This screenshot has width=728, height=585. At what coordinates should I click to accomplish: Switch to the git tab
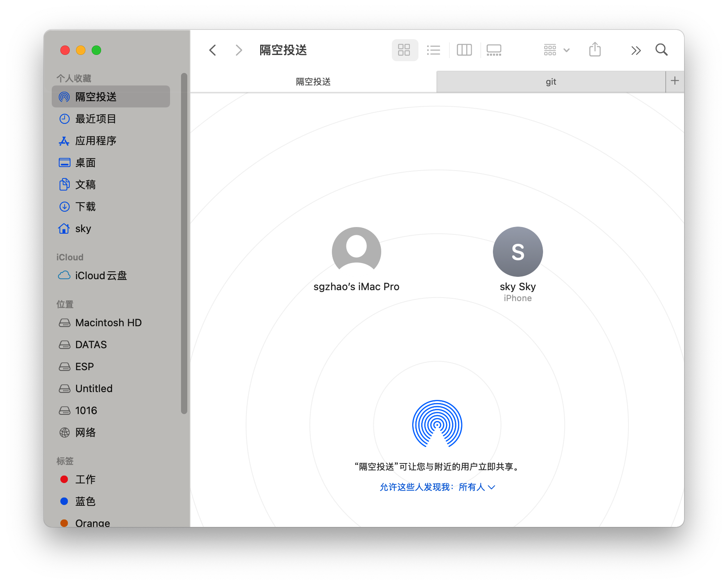(551, 82)
